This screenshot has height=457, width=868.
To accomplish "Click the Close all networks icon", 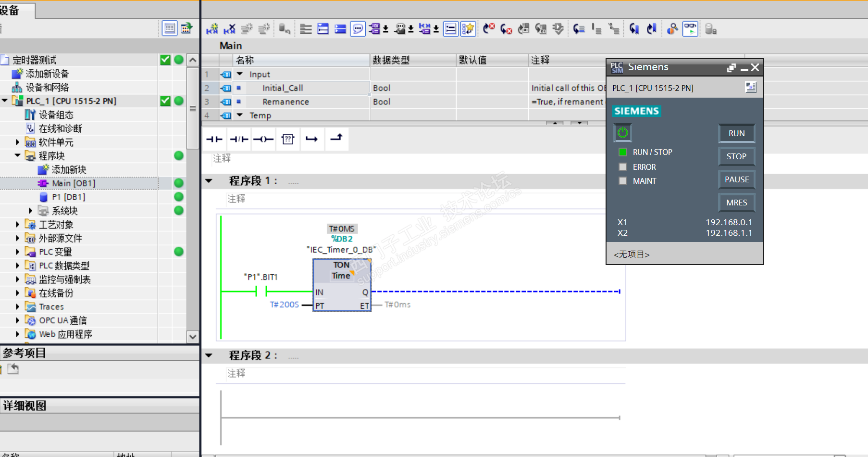I will pyautogui.click(x=340, y=29).
